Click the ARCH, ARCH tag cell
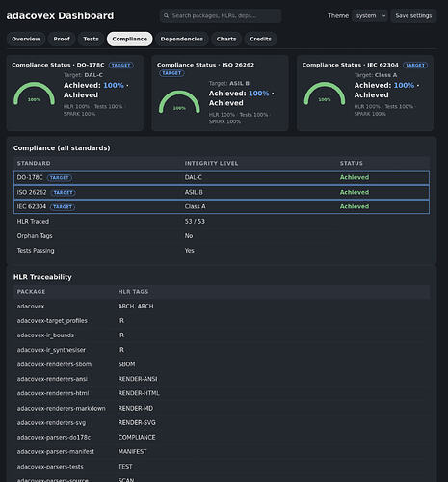The height and width of the screenshot is (482, 448). point(136,307)
